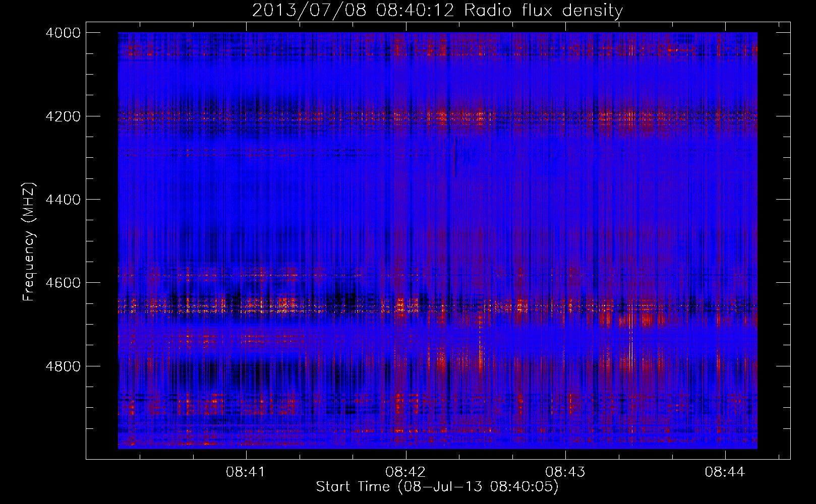
Task: Select the 4200 frequency tick label
Action: 63,116
